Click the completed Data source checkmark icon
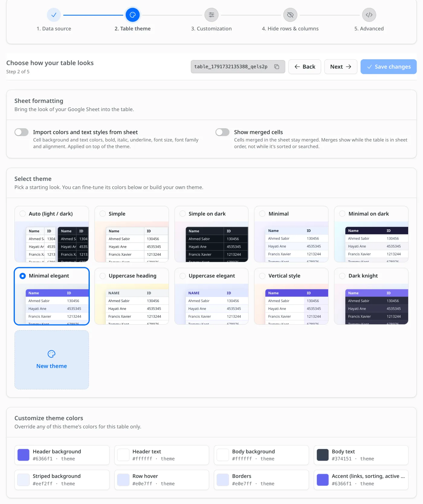This screenshot has width=423, height=504. (54, 15)
